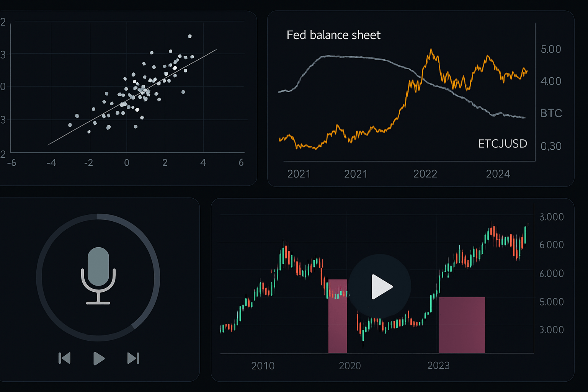Viewport: 588px width, 392px height.
Task: Select 2022 on the Fed chart time axis
Action: (x=425, y=174)
